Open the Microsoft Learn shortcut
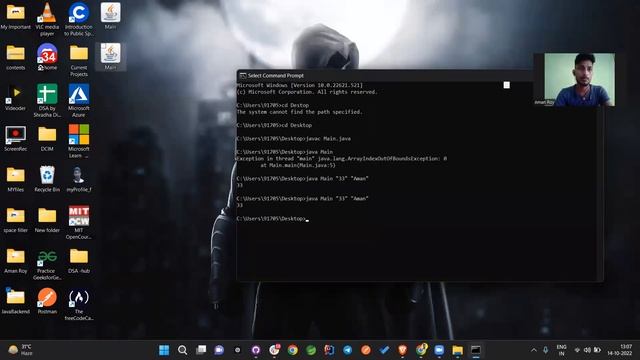 click(x=79, y=141)
